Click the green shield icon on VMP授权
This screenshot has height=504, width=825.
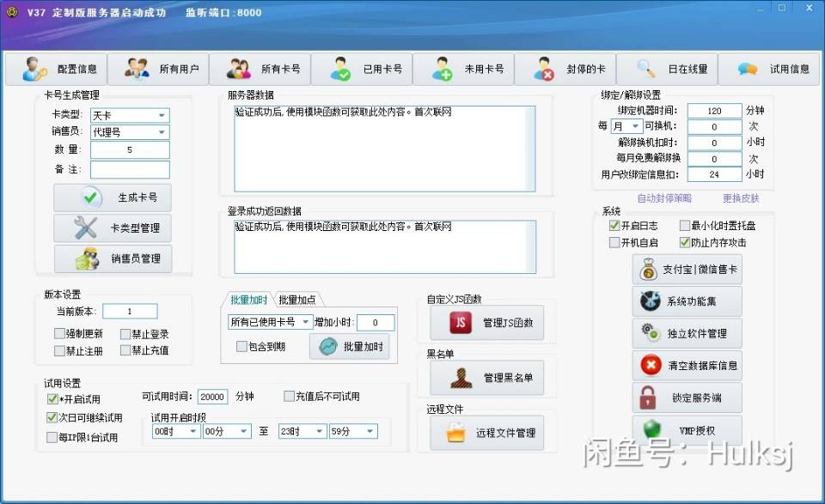[652, 429]
